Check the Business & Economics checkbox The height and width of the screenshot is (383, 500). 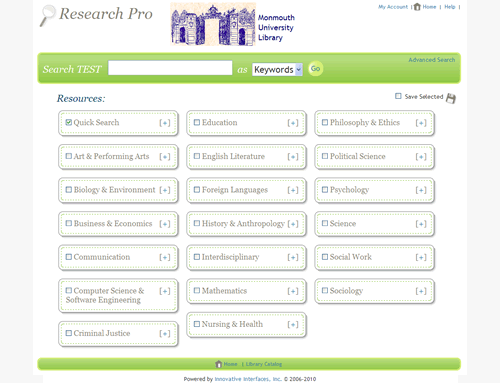tap(69, 223)
